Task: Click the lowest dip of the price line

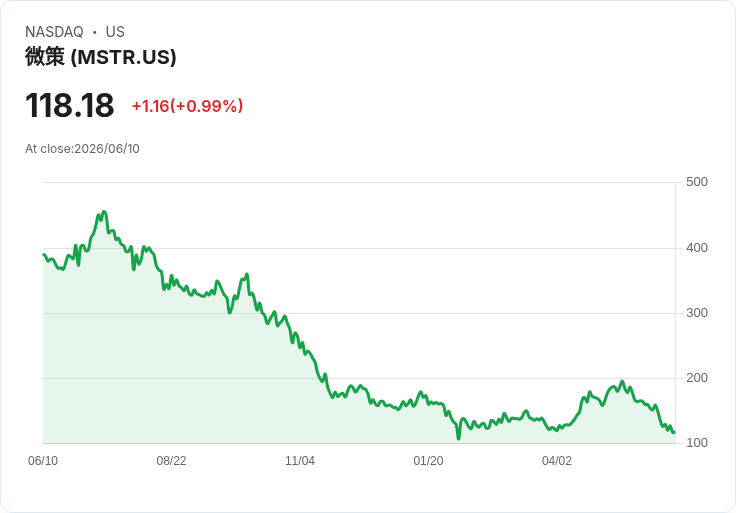Action: pos(459,438)
